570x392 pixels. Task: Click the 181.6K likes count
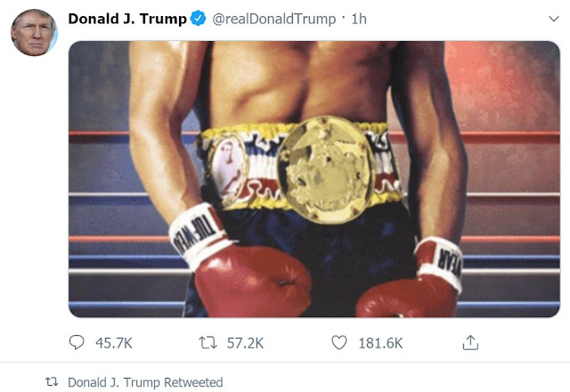pos(380,343)
